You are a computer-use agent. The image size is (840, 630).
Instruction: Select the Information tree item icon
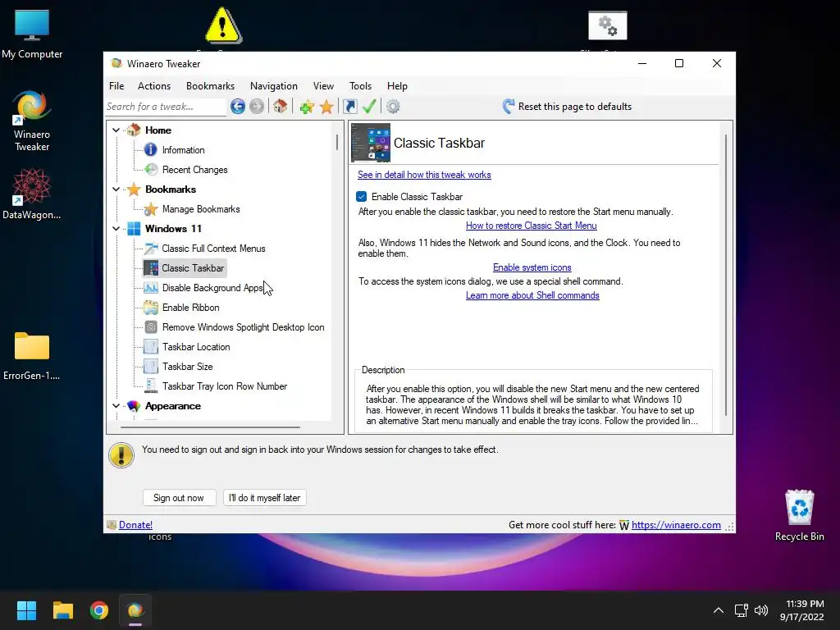click(x=151, y=150)
